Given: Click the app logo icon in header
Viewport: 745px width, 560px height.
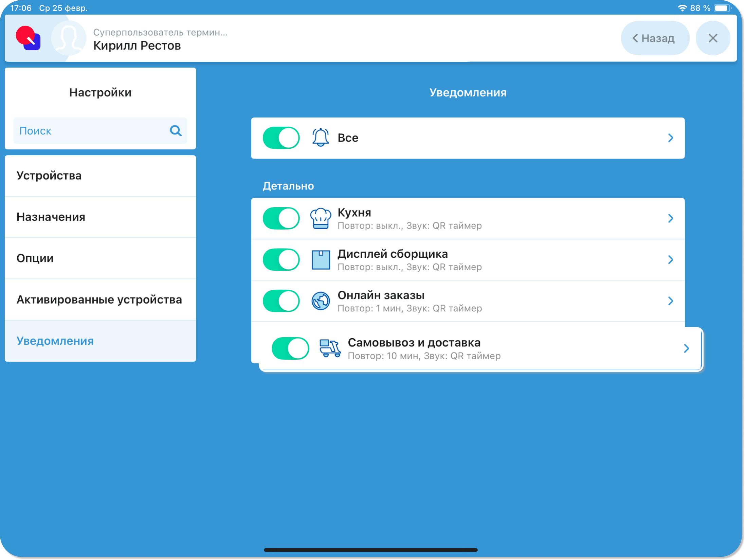Looking at the screenshot, I should 28,38.
